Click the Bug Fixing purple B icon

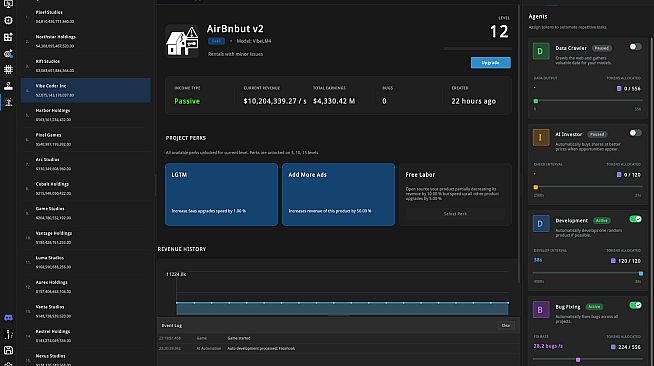click(541, 310)
